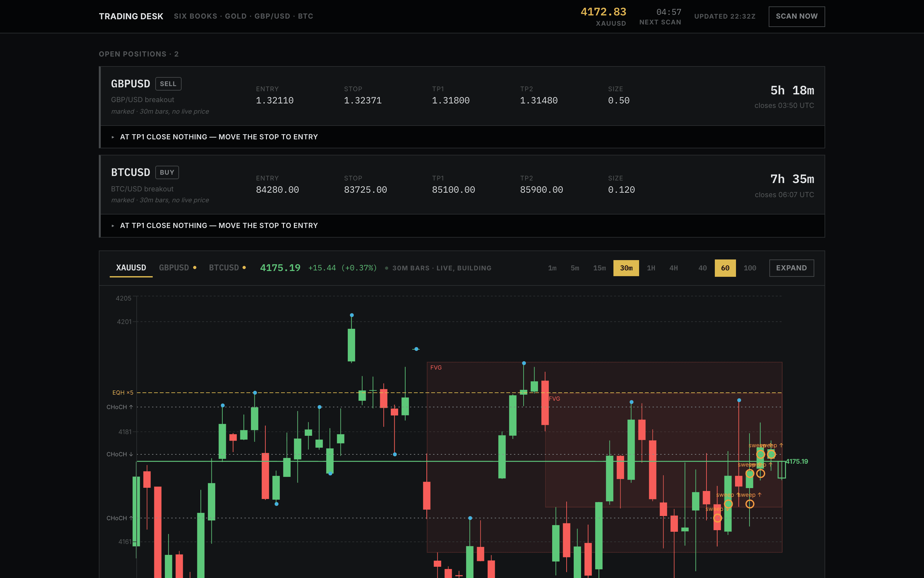Viewport: 924px width, 578px height.
Task: Click the SCAN NOW button
Action: pyautogui.click(x=797, y=16)
